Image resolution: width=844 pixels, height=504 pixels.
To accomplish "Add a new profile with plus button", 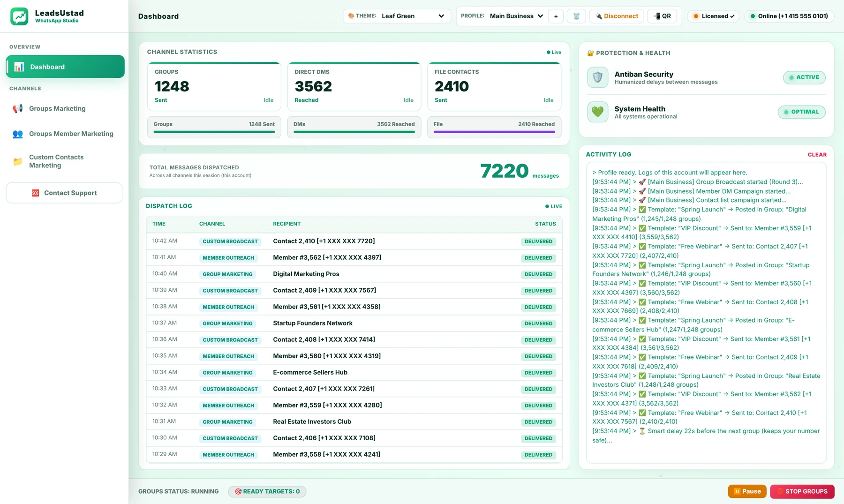I will click(x=556, y=16).
